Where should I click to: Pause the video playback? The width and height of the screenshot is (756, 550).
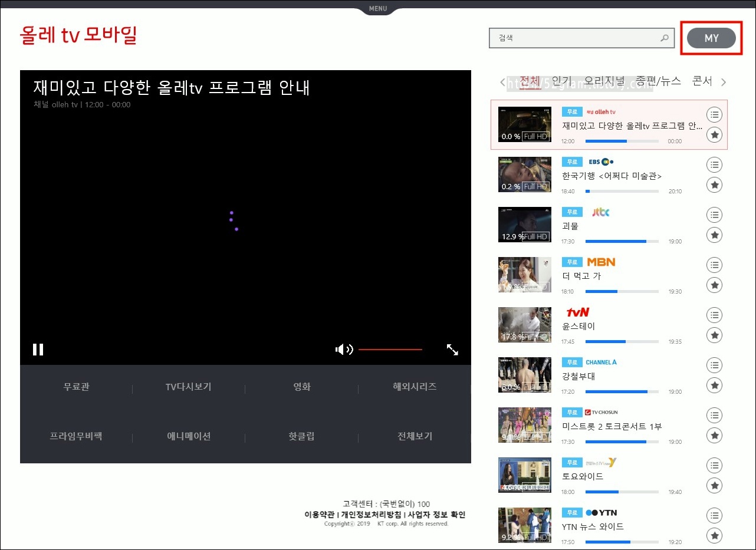tap(38, 350)
